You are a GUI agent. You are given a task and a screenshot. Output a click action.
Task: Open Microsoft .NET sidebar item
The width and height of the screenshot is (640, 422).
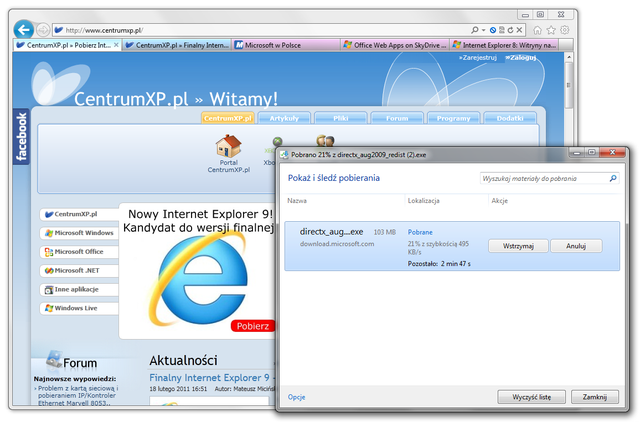coord(79,270)
